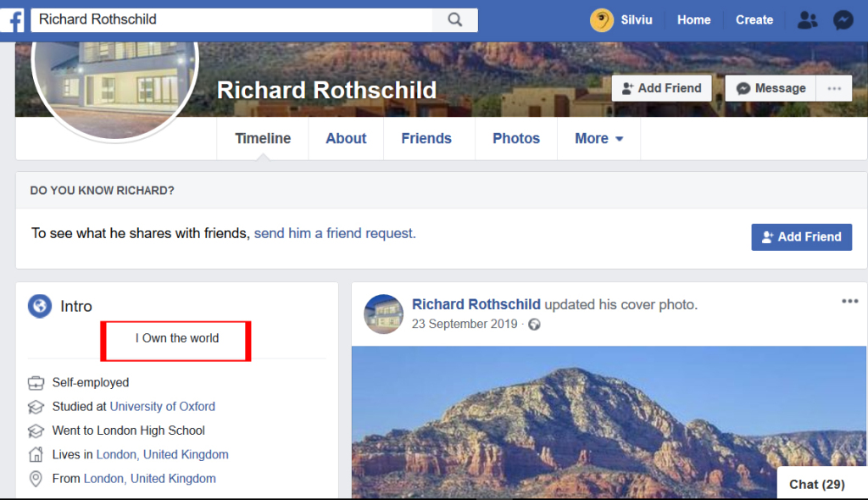Click the search magnifier button

(x=455, y=20)
